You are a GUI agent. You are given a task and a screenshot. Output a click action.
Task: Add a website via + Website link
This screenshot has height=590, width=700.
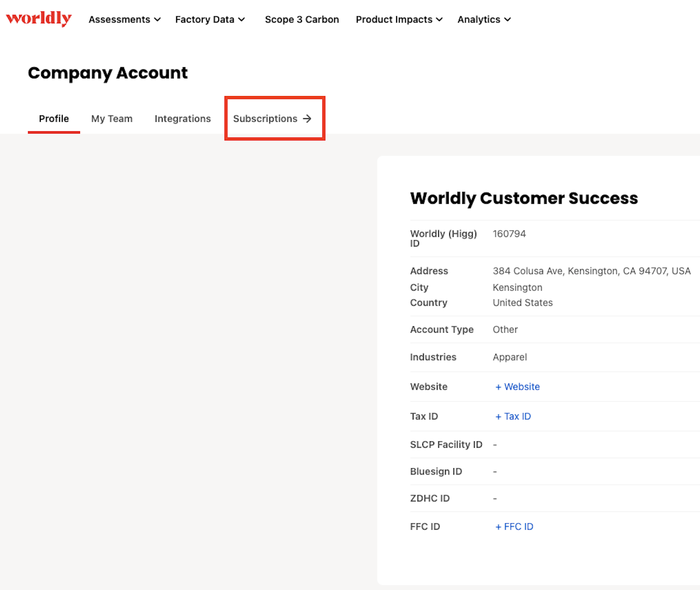point(517,386)
